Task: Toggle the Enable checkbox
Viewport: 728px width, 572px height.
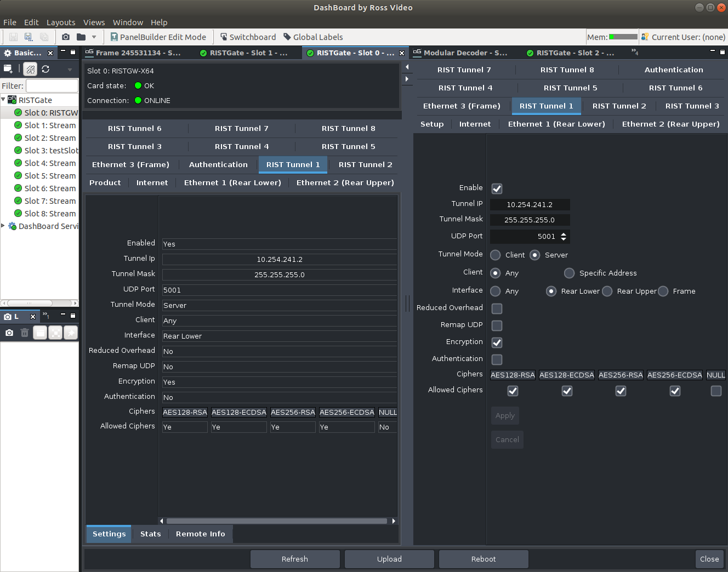Action: [497, 188]
